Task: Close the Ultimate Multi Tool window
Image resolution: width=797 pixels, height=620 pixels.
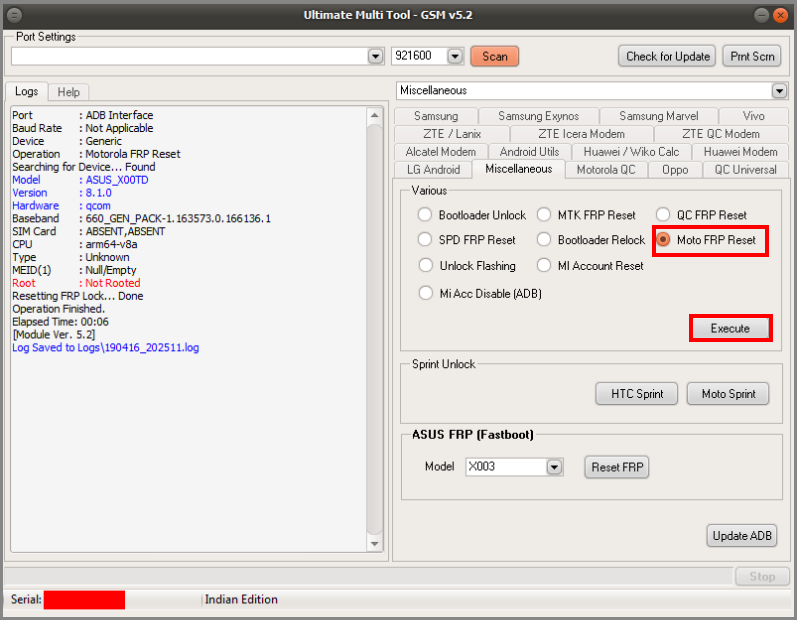Action: point(780,15)
